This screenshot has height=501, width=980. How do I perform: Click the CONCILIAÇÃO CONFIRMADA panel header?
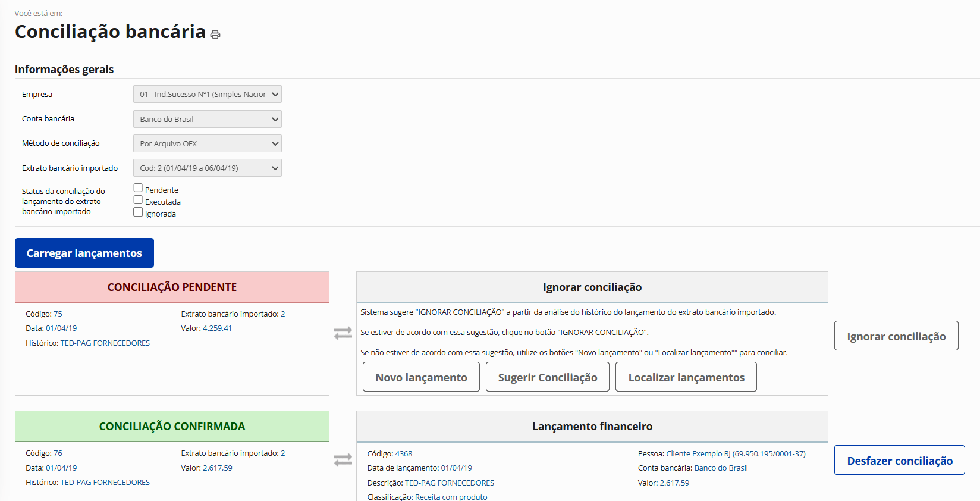[x=172, y=427]
